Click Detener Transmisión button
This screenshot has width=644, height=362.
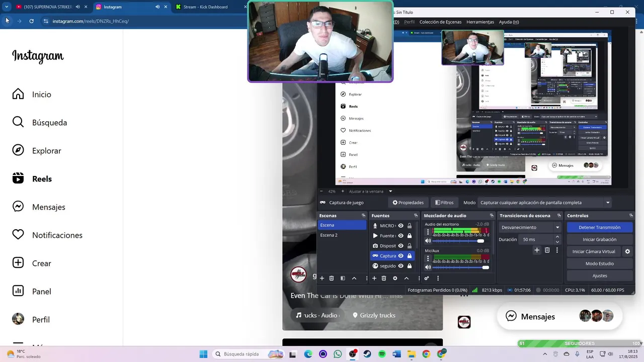click(600, 227)
